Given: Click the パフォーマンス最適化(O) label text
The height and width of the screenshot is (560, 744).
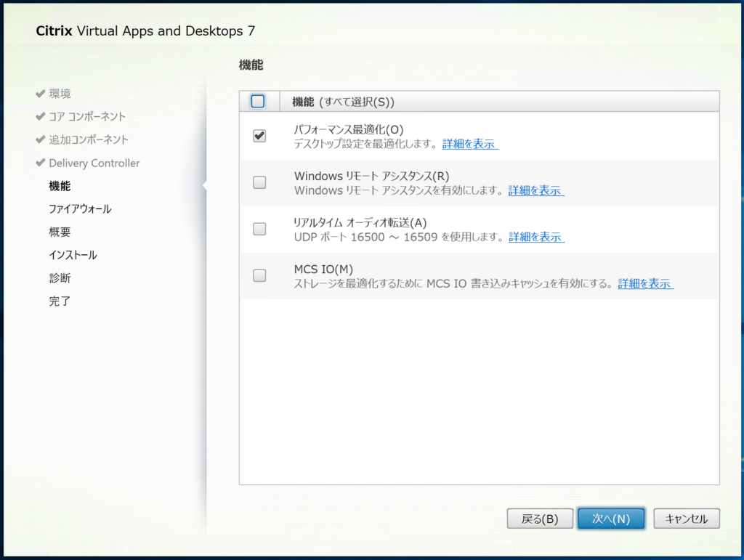Looking at the screenshot, I should click(349, 129).
